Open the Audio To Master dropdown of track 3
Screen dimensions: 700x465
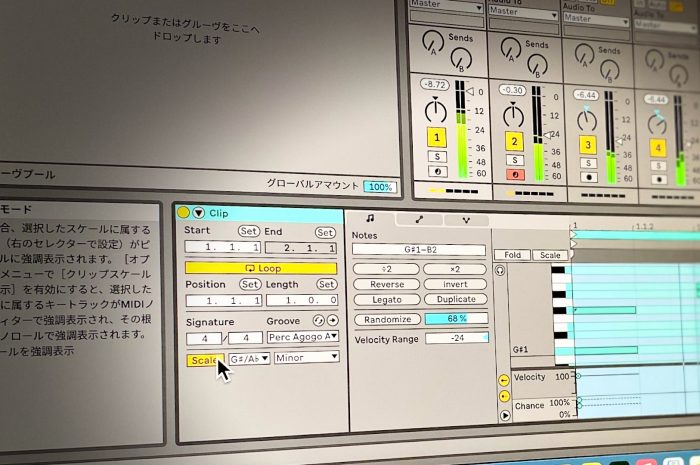[596, 19]
